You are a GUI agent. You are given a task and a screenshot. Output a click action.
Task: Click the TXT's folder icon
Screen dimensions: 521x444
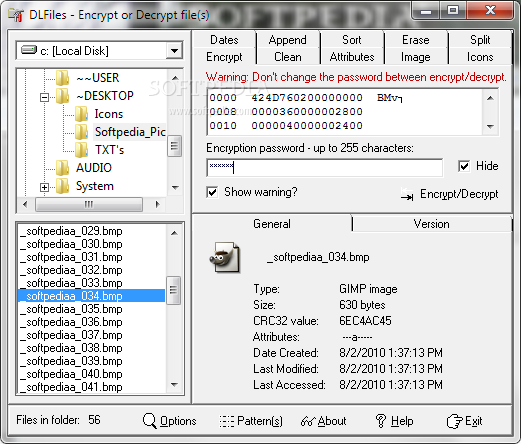coord(82,150)
